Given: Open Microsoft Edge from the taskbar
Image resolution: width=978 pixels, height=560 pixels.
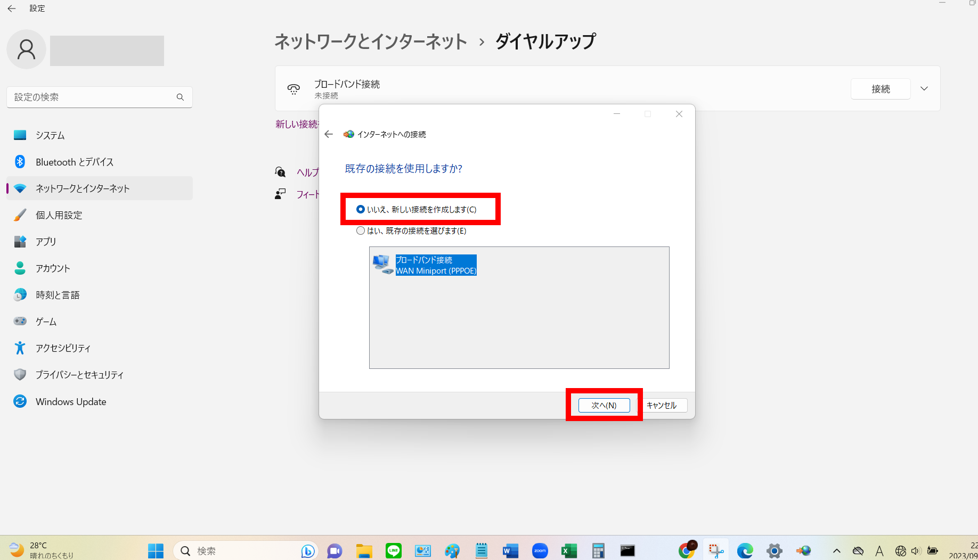Looking at the screenshot, I should pyautogui.click(x=745, y=550).
